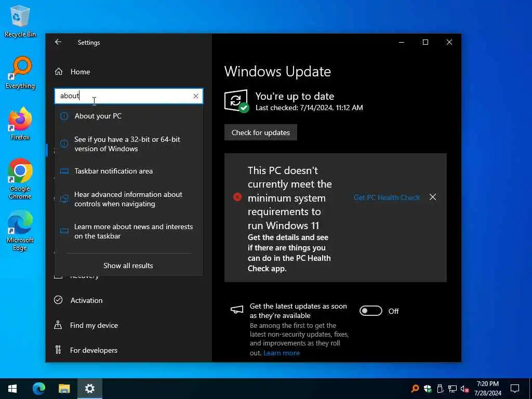Open Windows Security tray icon
Image resolution: width=532 pixels, height=399 pixels.
[428, 389]
